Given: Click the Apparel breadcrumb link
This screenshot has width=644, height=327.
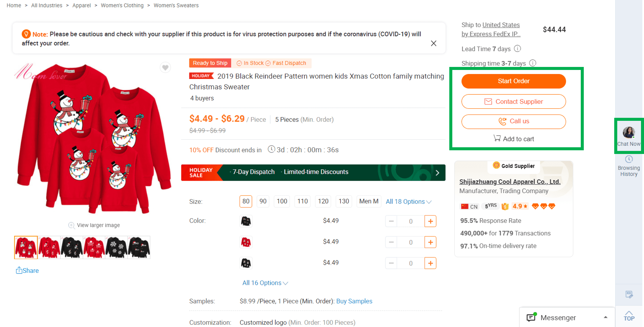Looking at the screenshot, I should pos(81,5).
